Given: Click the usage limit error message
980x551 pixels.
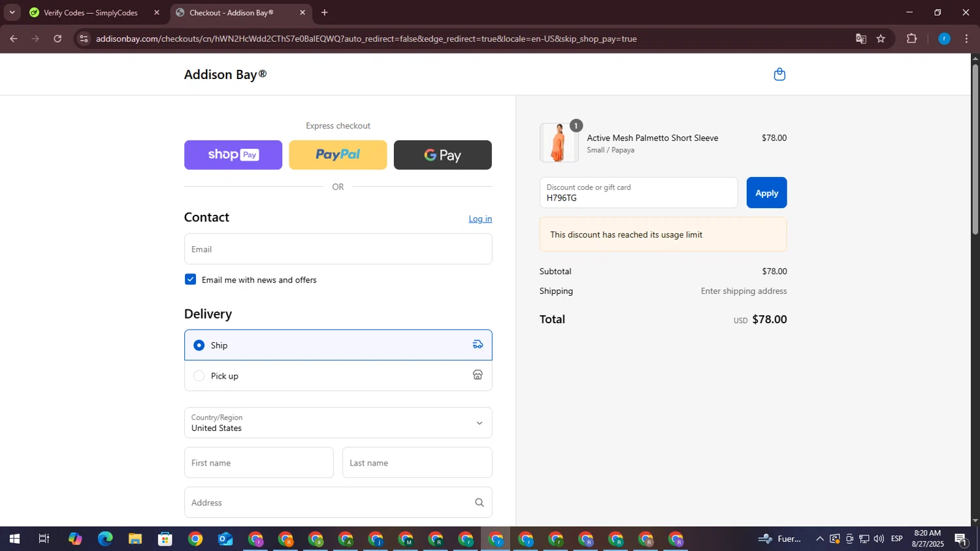Looking at the screenshot, I should point(663,234).
